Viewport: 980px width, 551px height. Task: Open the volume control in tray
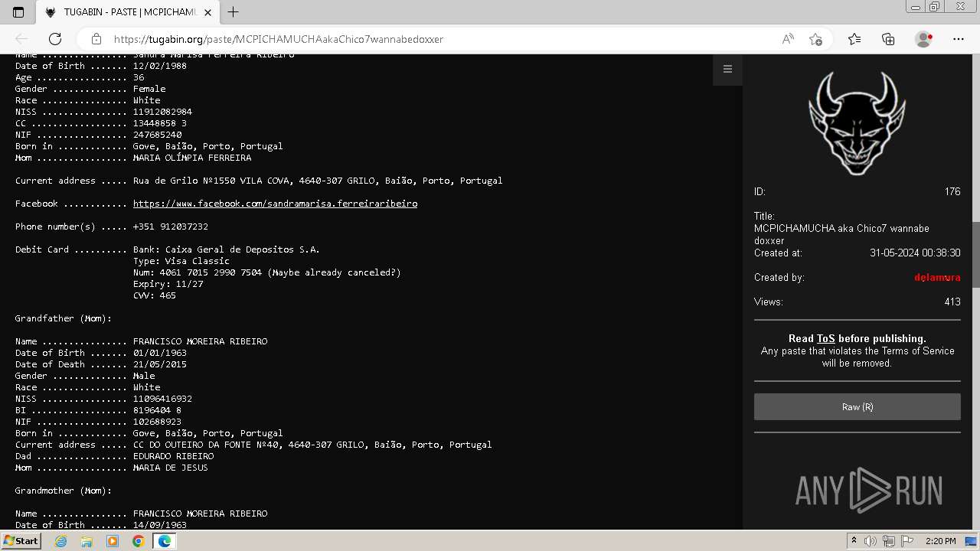871,541
